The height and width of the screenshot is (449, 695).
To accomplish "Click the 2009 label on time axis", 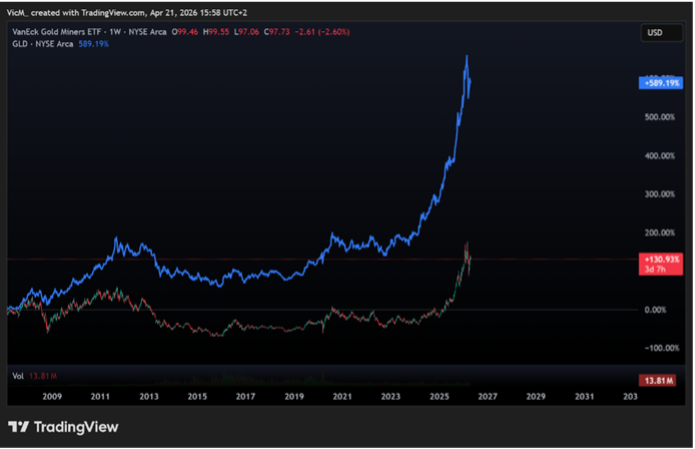I will [x=51, y=397].
